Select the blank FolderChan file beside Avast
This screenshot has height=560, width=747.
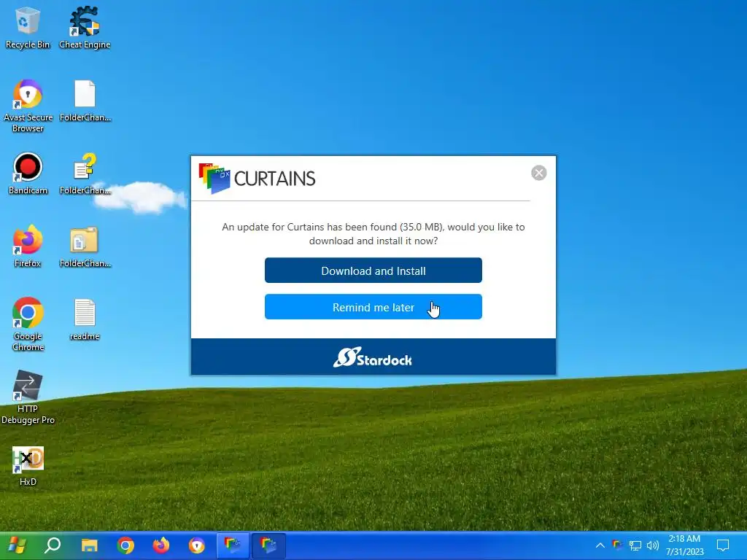(x=85, y=101)
